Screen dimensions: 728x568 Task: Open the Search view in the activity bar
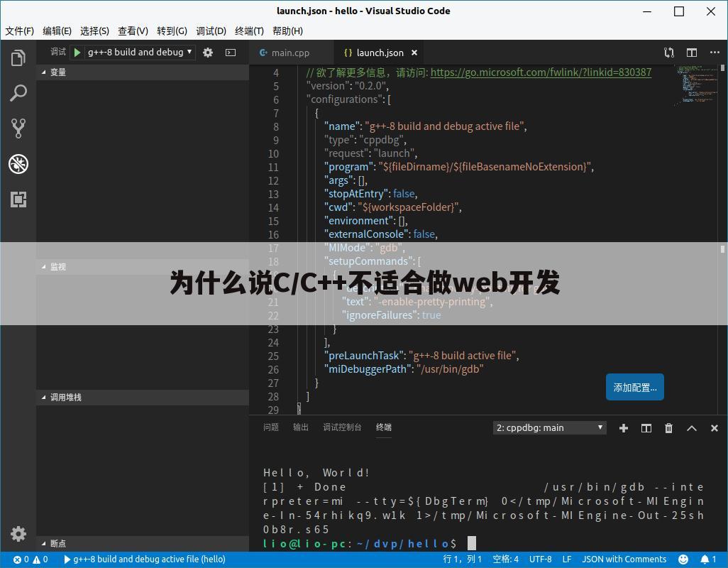click(18, 93)
